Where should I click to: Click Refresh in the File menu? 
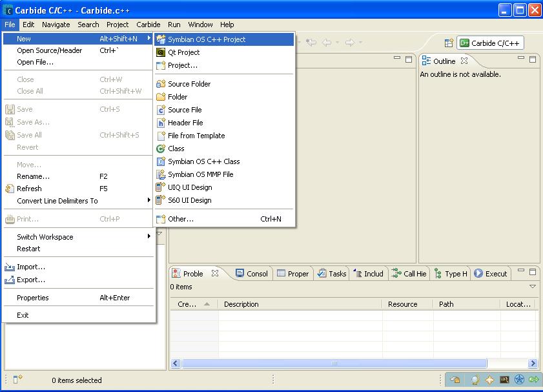(78, 189)
